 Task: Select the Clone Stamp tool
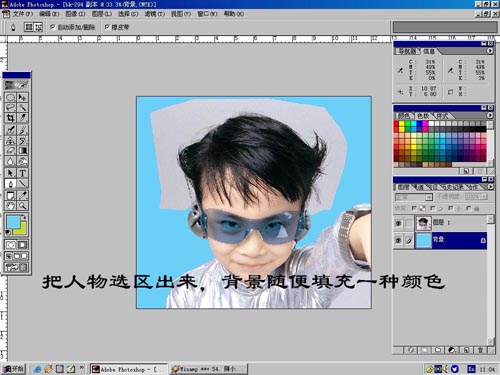tap(10, 140)
